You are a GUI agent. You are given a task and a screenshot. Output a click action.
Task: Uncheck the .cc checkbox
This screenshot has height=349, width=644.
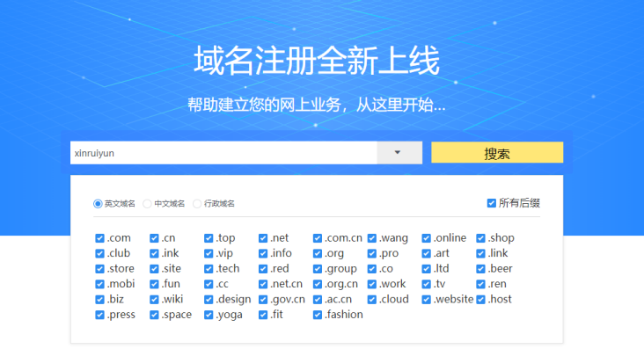point(209,284)
